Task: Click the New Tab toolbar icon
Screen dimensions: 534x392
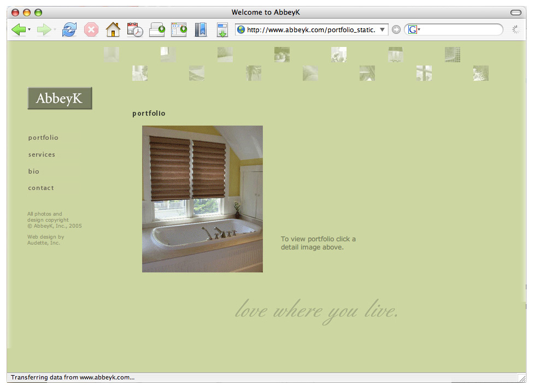Action: tap(157, 30)
